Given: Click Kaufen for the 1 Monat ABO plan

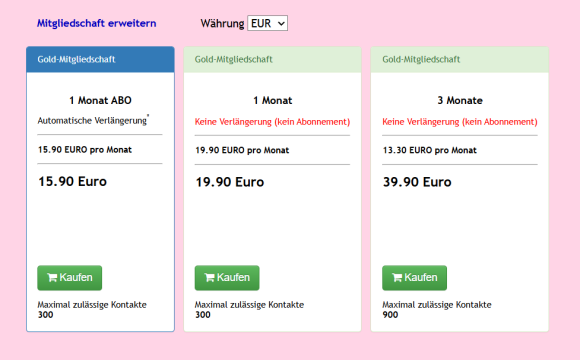Looking at the screenshot, I should pyautogui.click(x=70, y=277).
